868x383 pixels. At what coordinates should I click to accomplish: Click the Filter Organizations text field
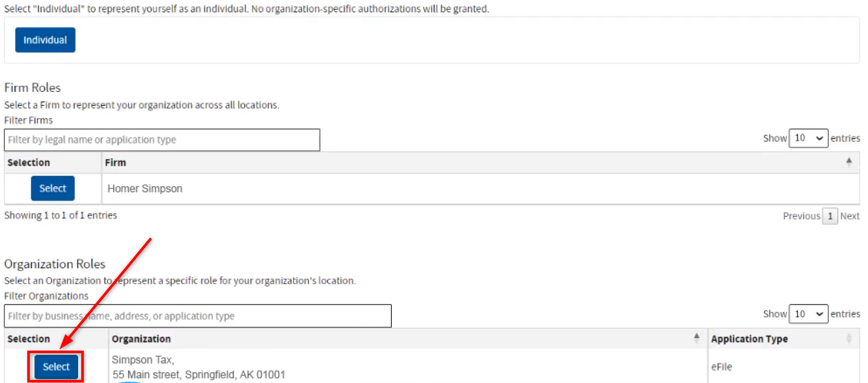(198, 316)
